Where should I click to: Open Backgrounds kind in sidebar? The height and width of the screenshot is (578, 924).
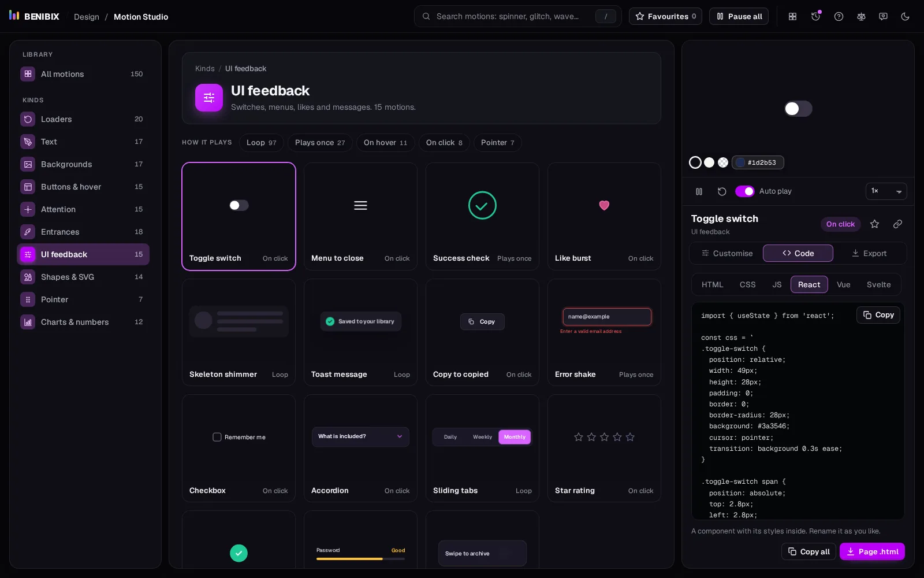click(x=83, y=164)
